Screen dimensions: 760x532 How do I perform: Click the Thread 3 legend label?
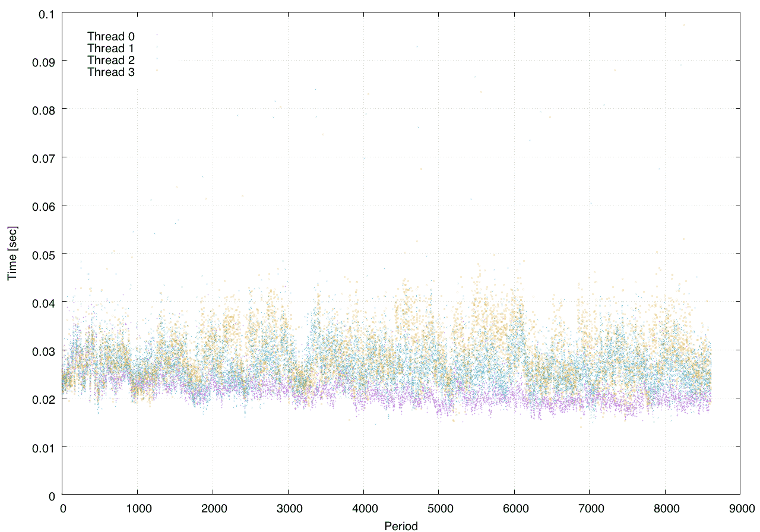click(111, 72)
